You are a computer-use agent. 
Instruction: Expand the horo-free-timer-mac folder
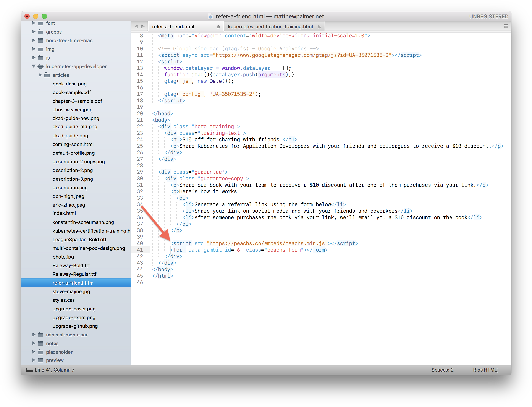pos(34,40)
